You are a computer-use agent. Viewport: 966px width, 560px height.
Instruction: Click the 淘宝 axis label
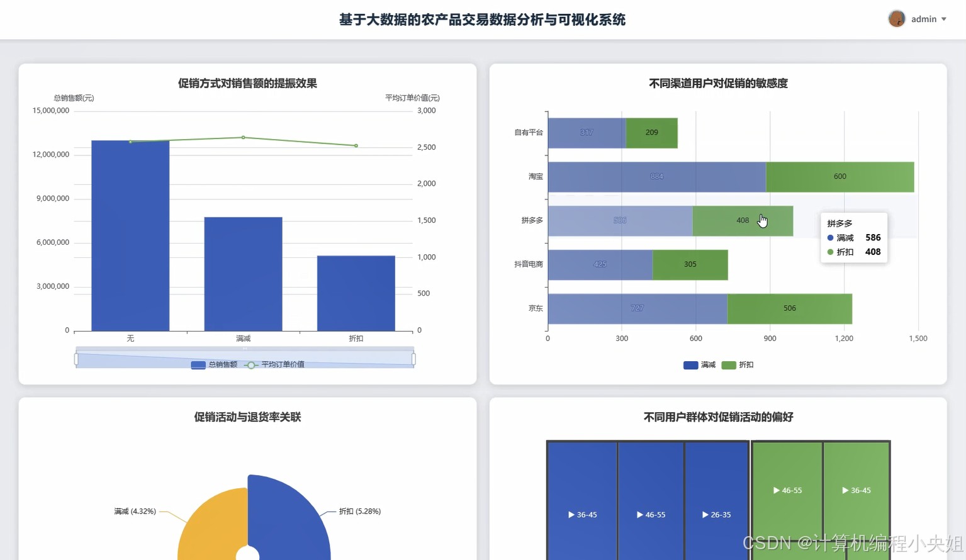(x=536, y=177)
